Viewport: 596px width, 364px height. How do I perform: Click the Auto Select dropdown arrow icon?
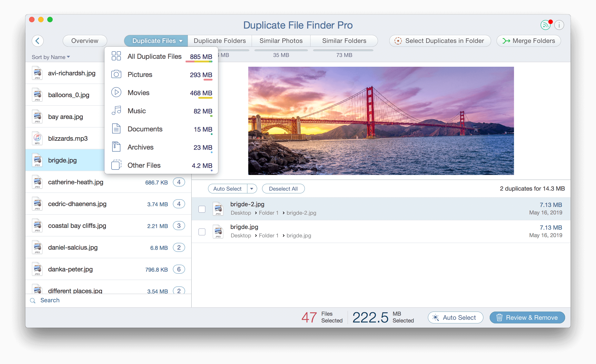click(x=252, y=189)
